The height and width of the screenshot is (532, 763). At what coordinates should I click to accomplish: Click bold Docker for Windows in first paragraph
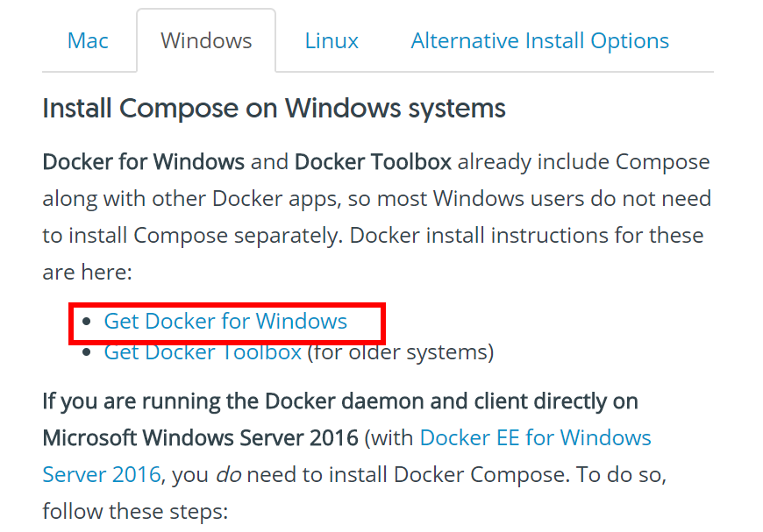(144, 162)
